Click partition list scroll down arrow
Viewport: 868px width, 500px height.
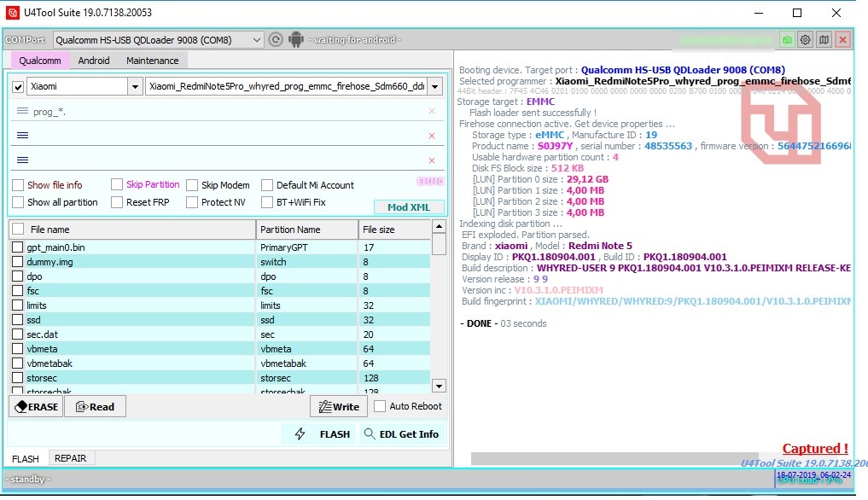click(439, 386)
